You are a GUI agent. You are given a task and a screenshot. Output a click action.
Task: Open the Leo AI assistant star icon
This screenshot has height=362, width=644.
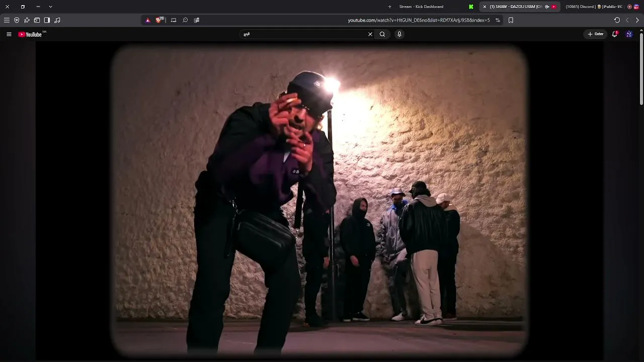point(27,20)
